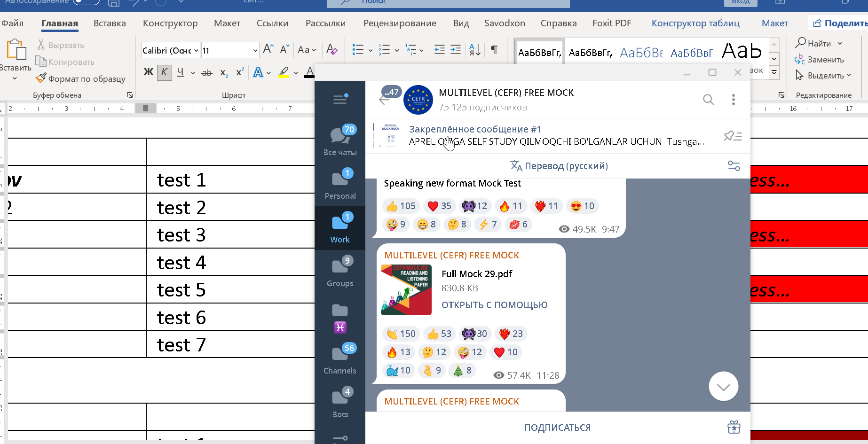
Task: Click the Work folder in Telegram's sidebar
Action: click(340, 228)
